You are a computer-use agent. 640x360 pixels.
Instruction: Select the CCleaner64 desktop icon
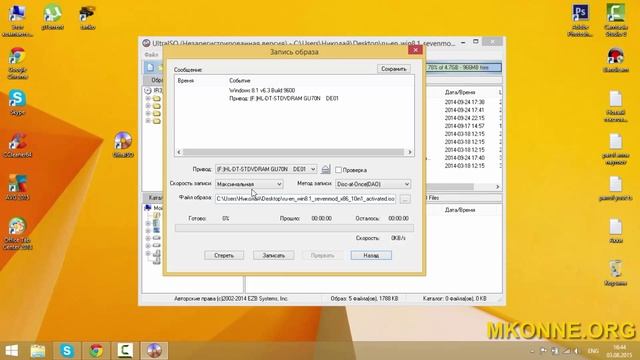tap(17, 145)
